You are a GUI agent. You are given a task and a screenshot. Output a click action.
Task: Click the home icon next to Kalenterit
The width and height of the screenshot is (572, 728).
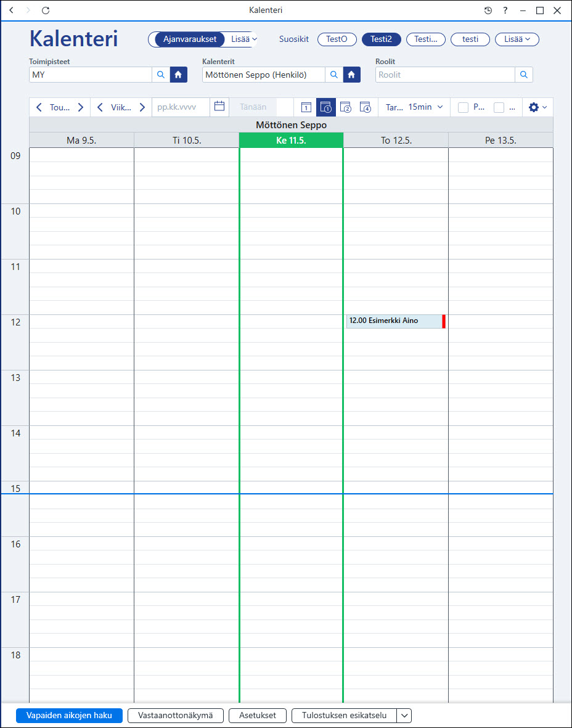tap(351, 75)
